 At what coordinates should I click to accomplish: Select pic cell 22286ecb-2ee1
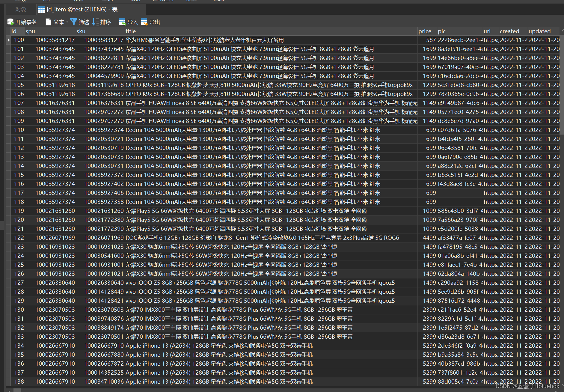tap(460, 40)
